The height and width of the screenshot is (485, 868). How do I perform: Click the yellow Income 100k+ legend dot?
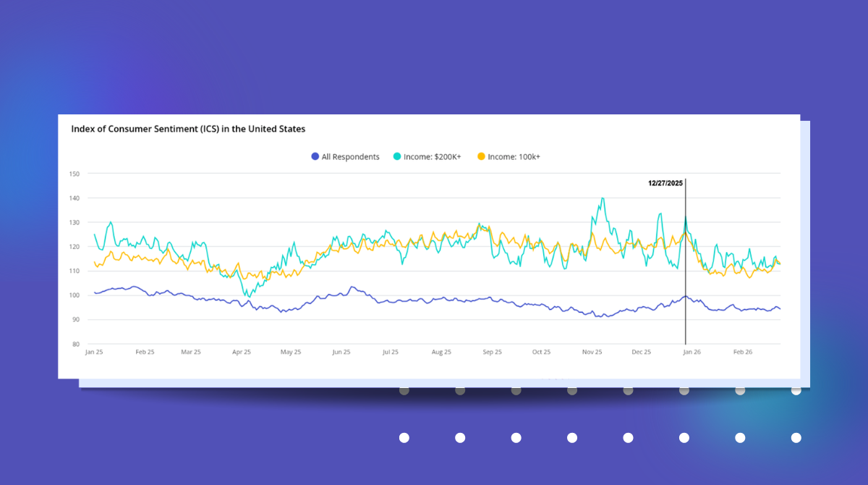point(481,157)
